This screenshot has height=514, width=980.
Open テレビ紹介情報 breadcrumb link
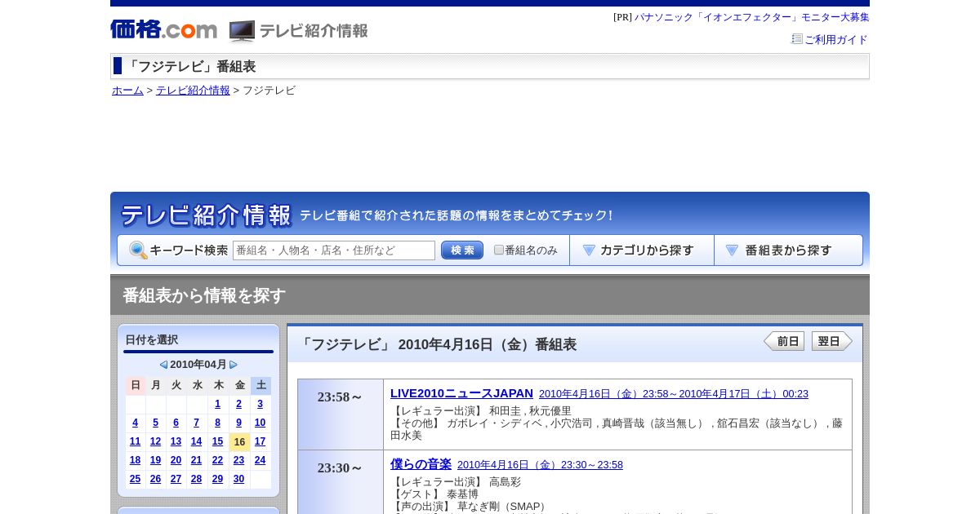[193, 91]
